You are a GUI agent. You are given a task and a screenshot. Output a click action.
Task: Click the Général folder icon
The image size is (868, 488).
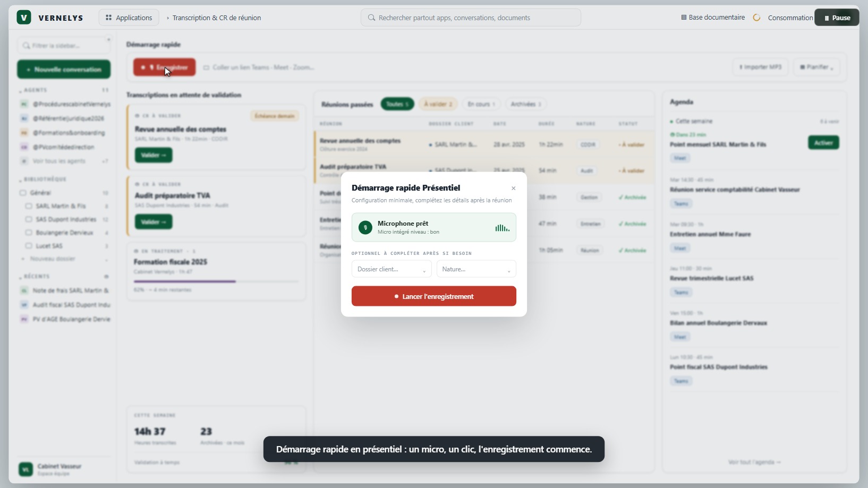23,193
